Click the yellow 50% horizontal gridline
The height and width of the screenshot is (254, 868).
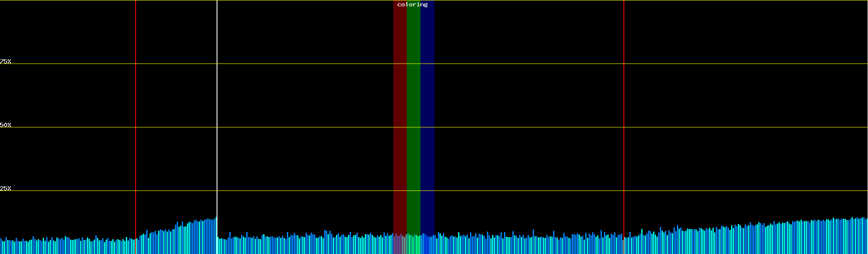coord(509,127)
